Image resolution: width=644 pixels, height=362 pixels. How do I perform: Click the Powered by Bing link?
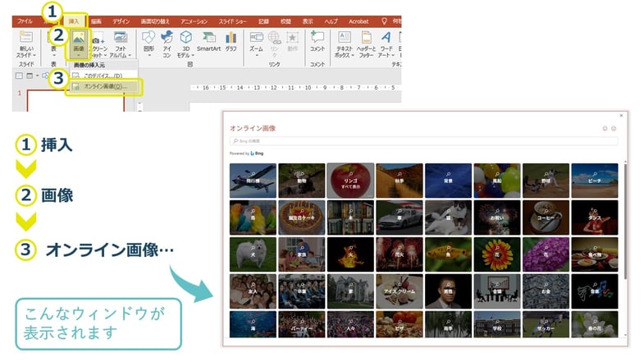pos(246,154)
